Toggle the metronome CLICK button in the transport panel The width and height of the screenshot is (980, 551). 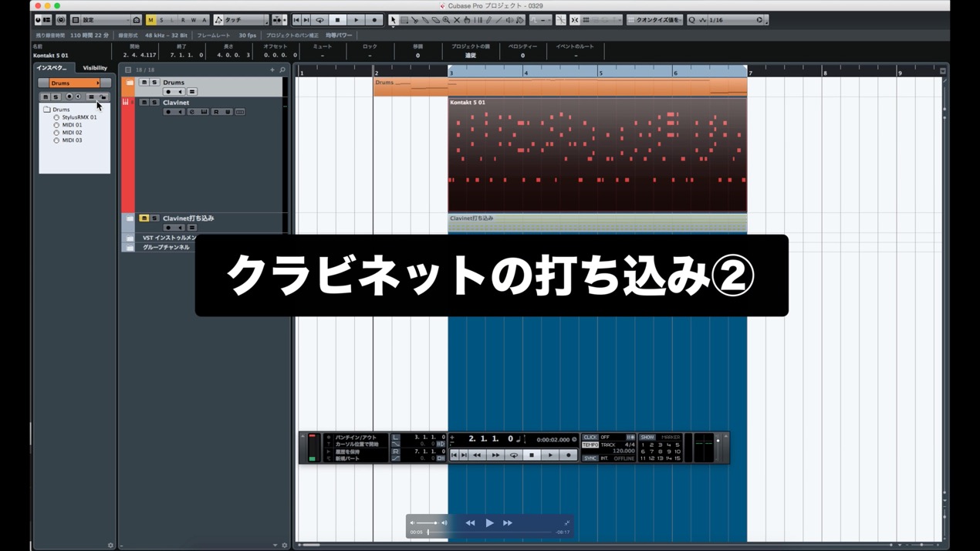[590, 438]
